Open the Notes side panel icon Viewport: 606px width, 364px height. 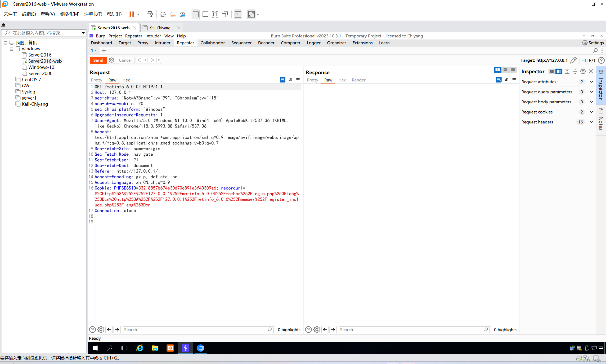tap(601, 111)
